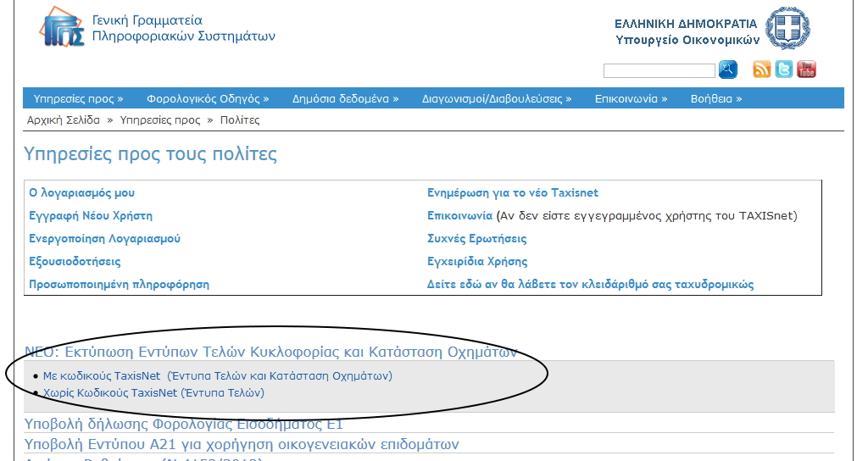Open the YouTube icon link
The height and width of the screenshot is (461, 868).
coord(806,69)
